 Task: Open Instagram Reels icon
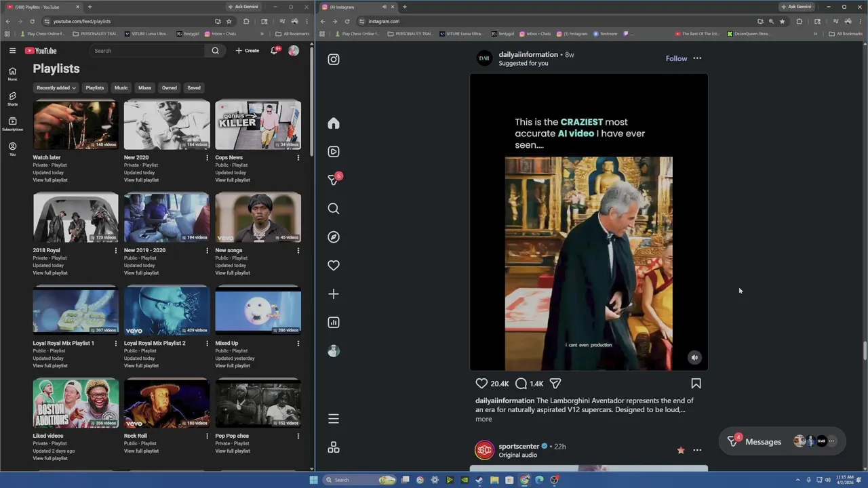coord(334,152)
